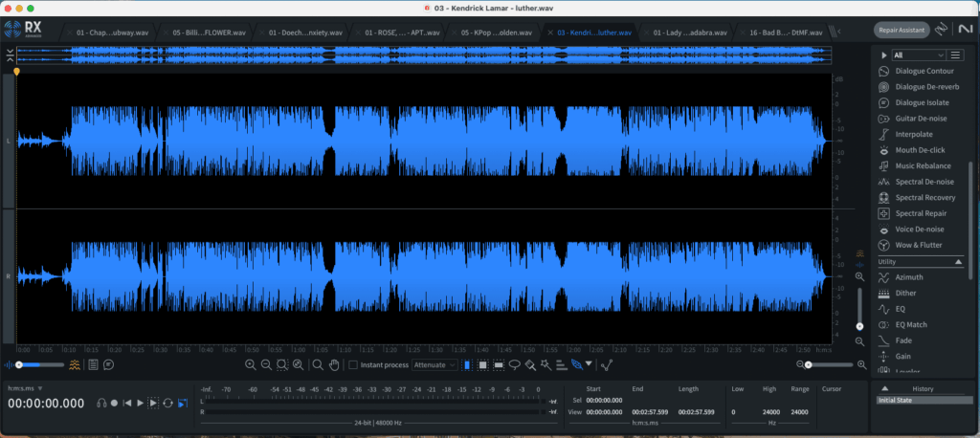Open the Music Rebalance module

click(915, 165)
